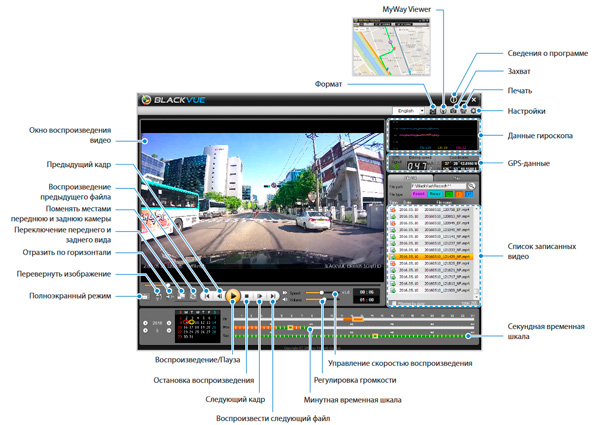Screen dimensions: 600x425
Task: Stop video playback
Action: coord(246,296)
